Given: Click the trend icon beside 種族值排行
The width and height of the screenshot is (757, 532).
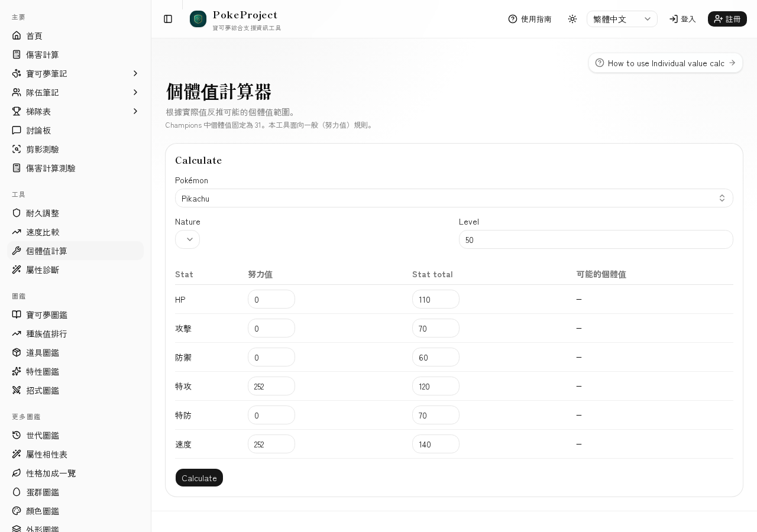Looking at the screenshot, I should pos(17,333).
